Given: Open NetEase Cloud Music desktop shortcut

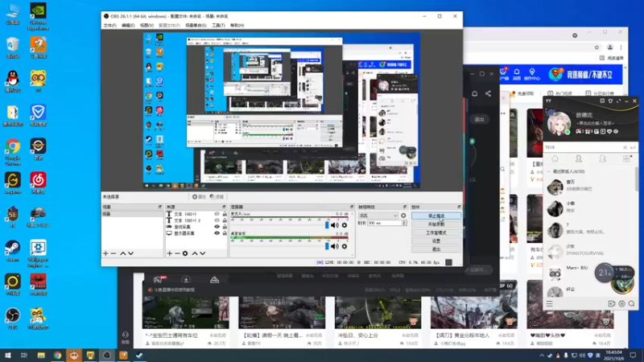Looking at the screenshot, I should pos(38,183).
